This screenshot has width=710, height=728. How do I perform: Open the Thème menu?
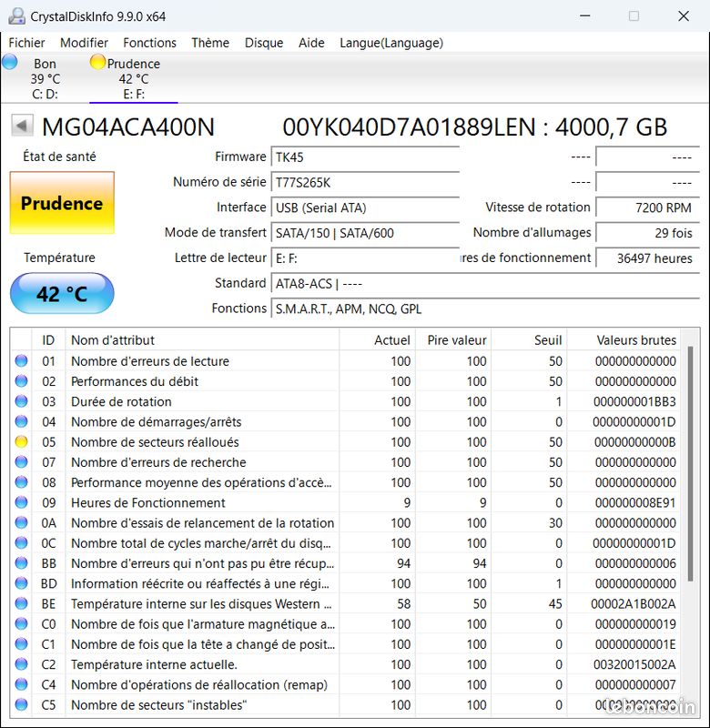pos(210,43)
